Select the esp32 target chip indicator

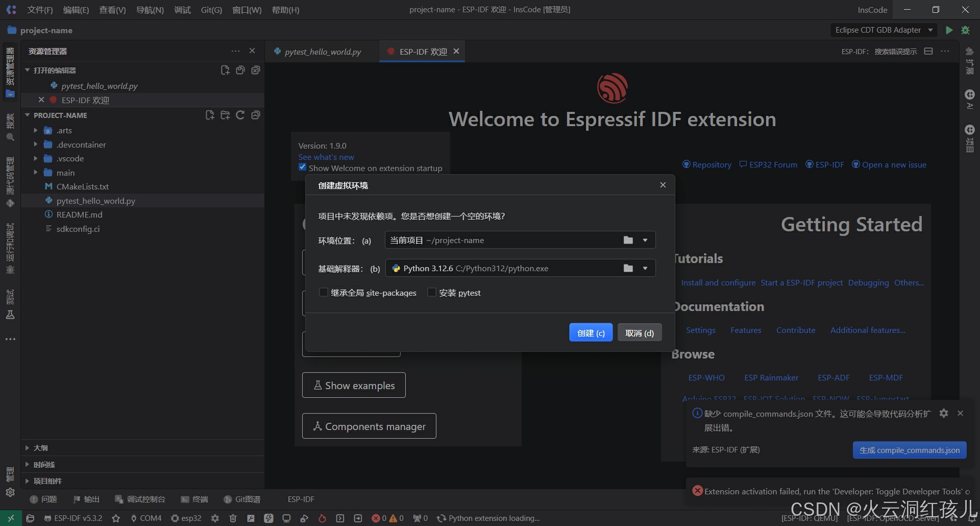click(x=186, y=518)
